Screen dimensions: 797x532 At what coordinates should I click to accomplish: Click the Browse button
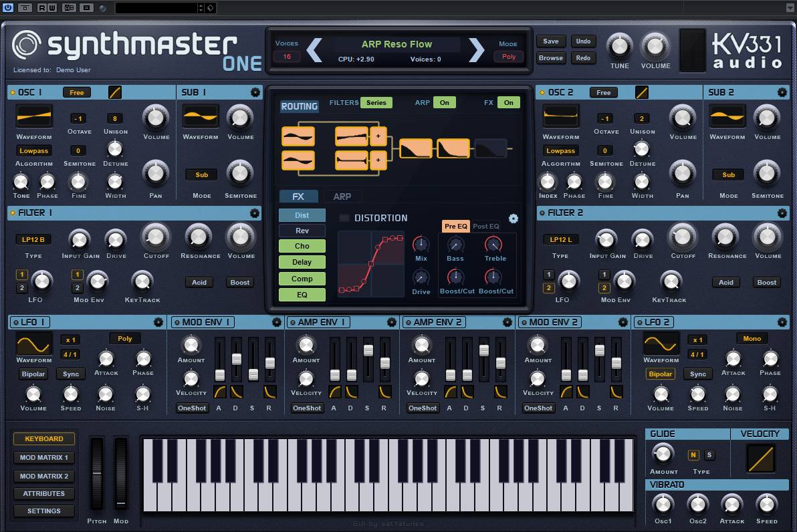click(551, 58)
